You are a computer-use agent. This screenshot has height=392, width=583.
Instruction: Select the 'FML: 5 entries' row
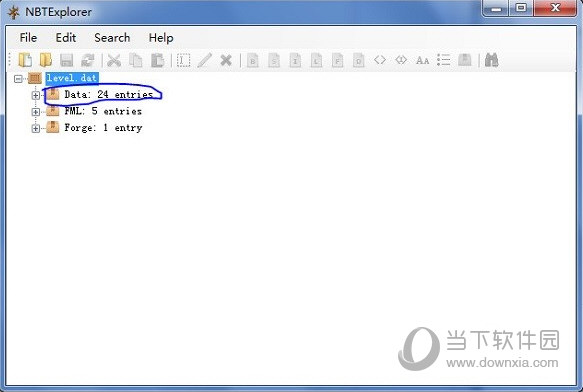(103, 111)
